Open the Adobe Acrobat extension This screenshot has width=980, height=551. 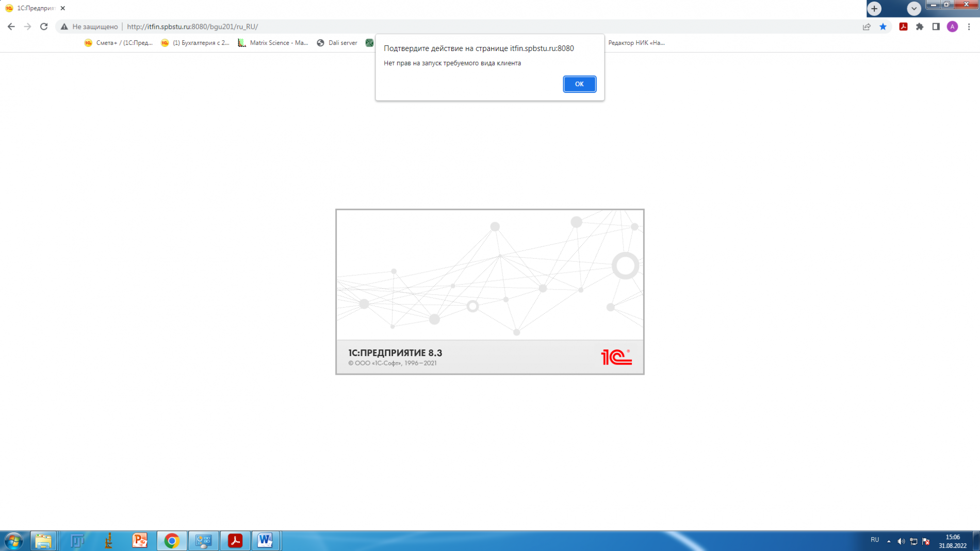[x=903, y=27]
